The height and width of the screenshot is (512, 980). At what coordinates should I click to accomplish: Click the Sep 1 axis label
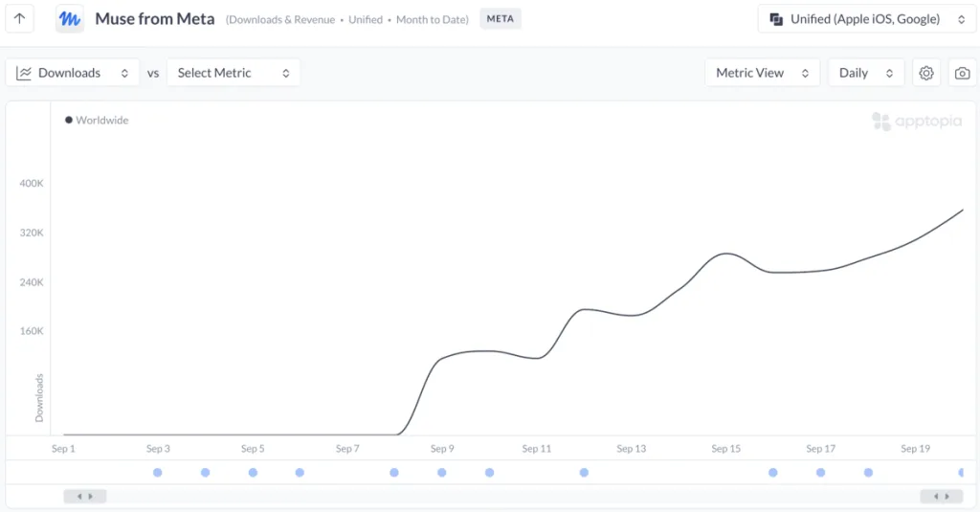click(x=63, y=449)
